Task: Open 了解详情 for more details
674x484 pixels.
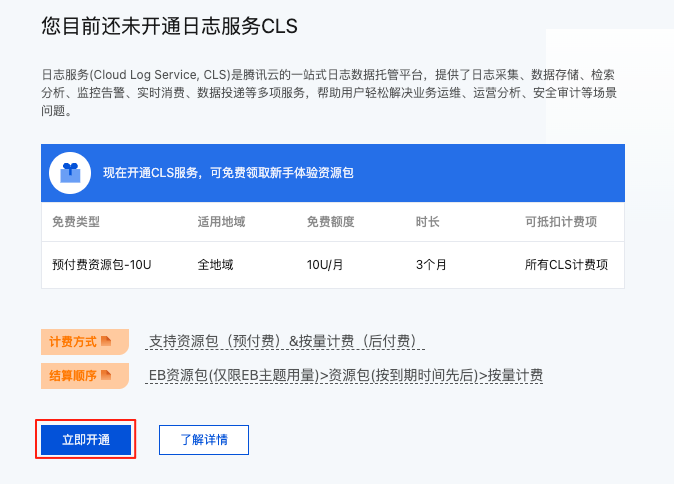Action: pyautogui.click(x=203, y=440)
